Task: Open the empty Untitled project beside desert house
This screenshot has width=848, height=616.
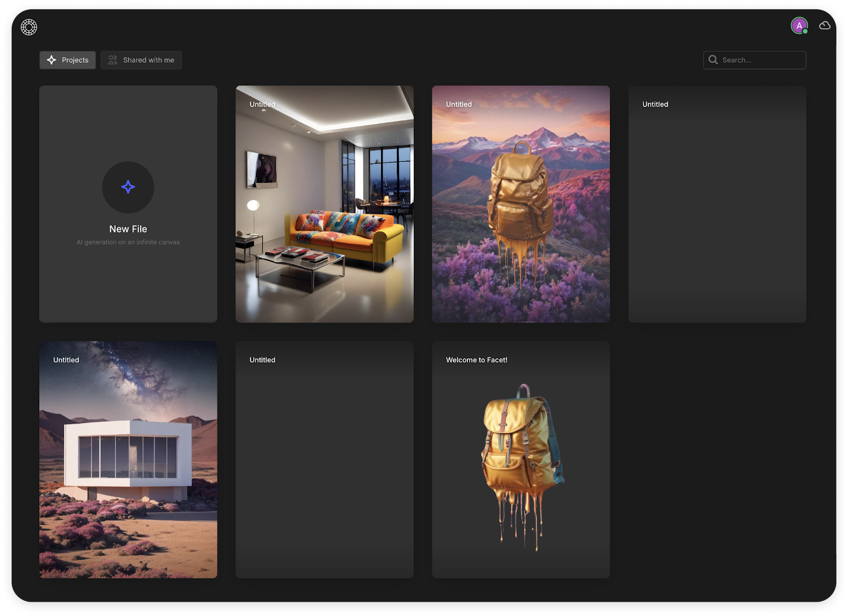Action: pyautogui.click(x=324, y=460)
